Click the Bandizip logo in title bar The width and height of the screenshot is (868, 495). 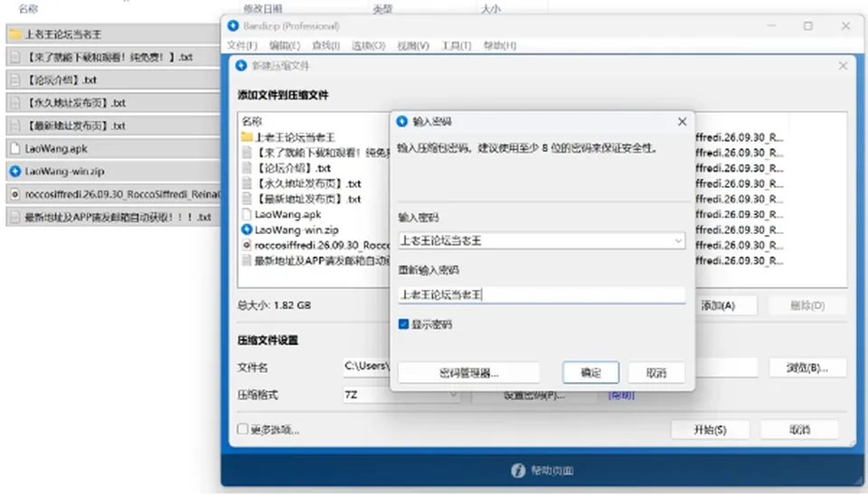pos(233,26)
